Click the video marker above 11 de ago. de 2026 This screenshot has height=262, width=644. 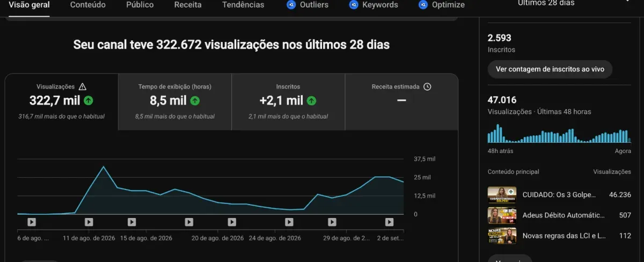89,222
